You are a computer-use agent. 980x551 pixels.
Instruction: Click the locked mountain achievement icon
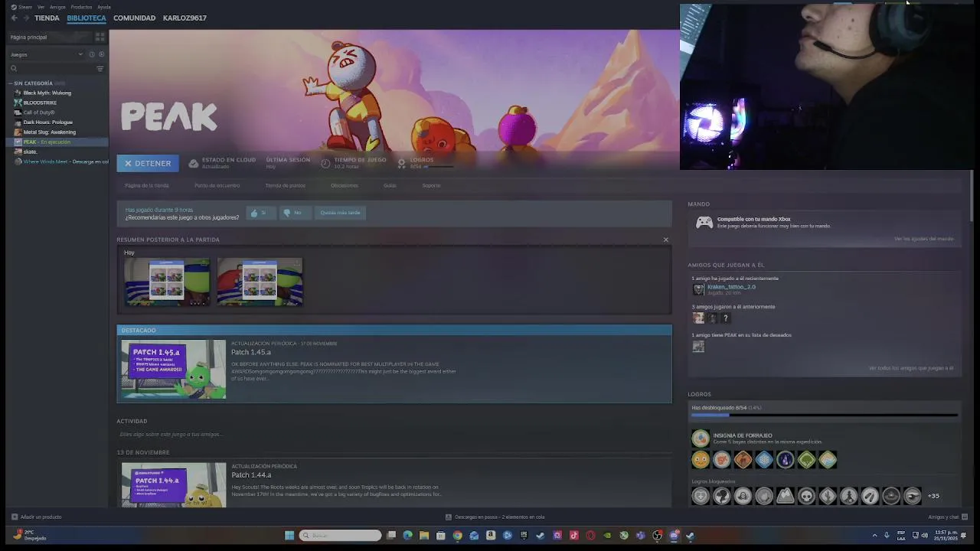pyautogui.click(x=785, y=496)
